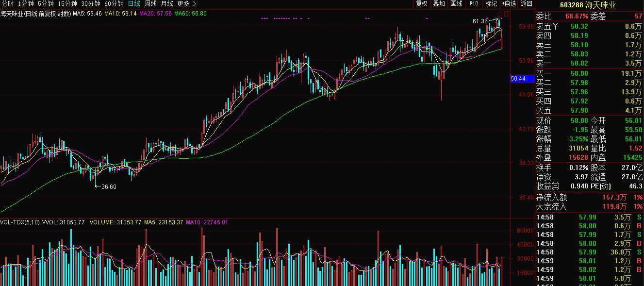Open the 更多 period options
Viewport: 644px width, 286px height.
[x=183, y=3]
